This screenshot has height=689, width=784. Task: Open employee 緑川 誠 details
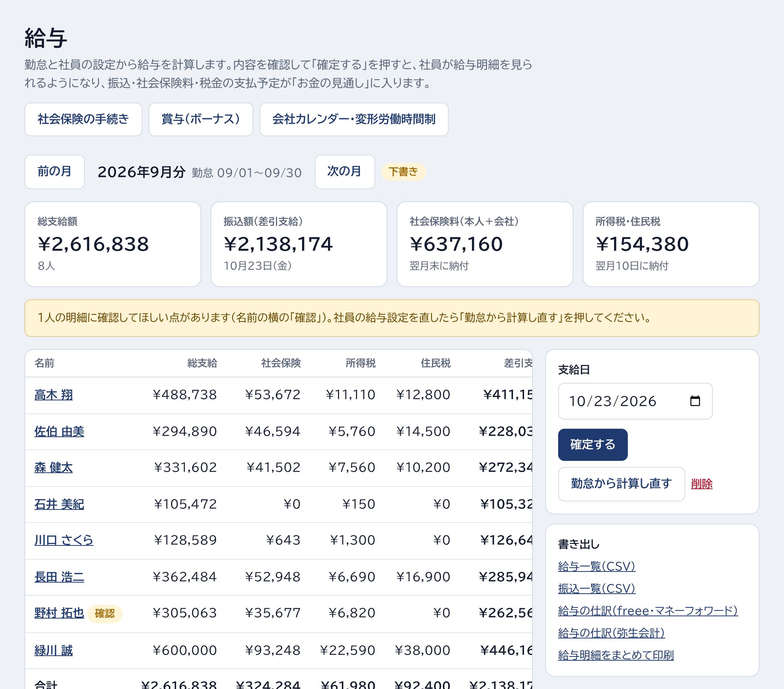53,651
